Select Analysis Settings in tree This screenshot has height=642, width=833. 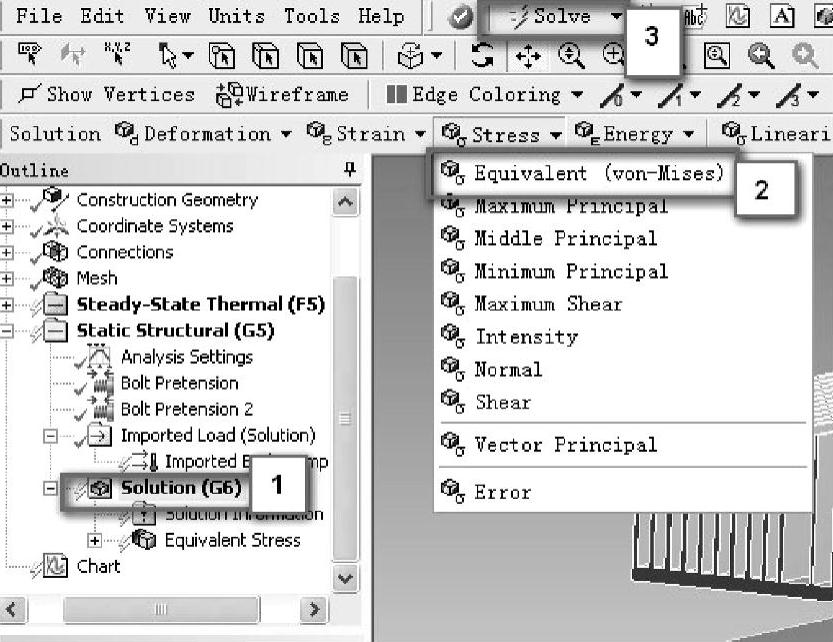(x=186, y=357)
